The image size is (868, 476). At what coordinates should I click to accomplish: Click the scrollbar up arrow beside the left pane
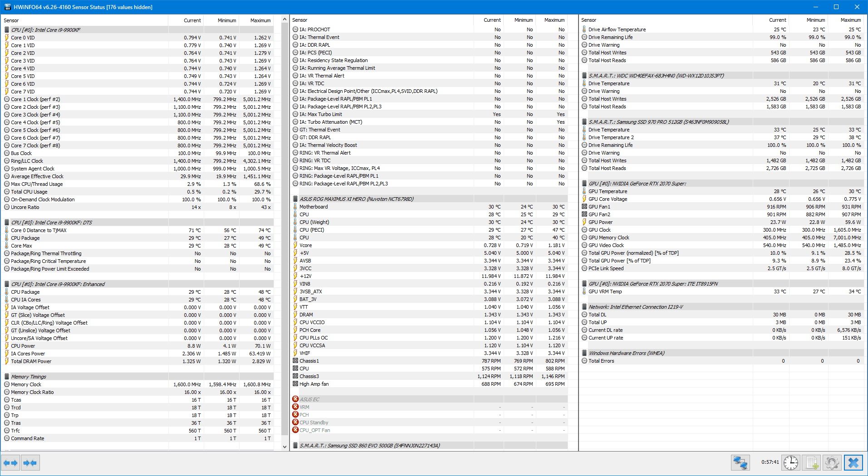284,19
